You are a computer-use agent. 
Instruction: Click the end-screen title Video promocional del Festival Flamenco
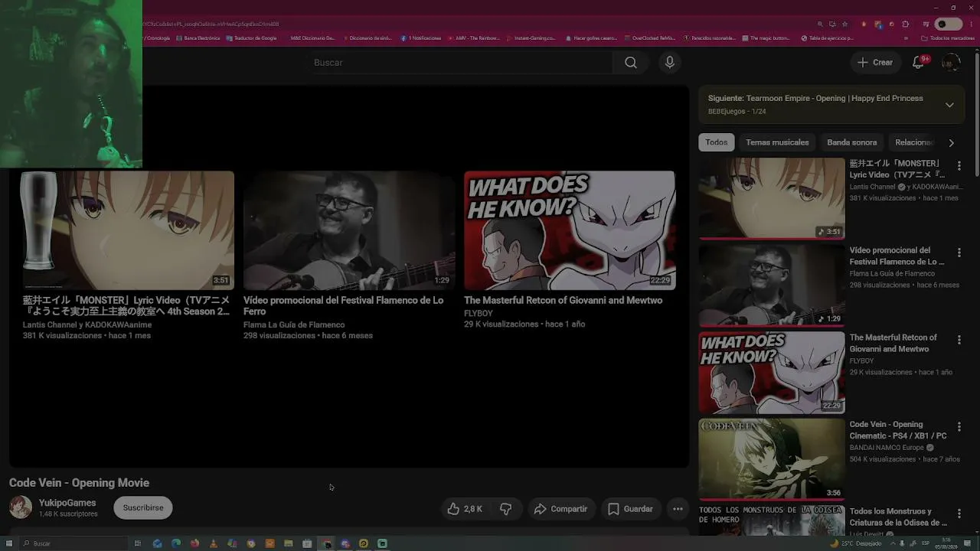tap(344, 306)
